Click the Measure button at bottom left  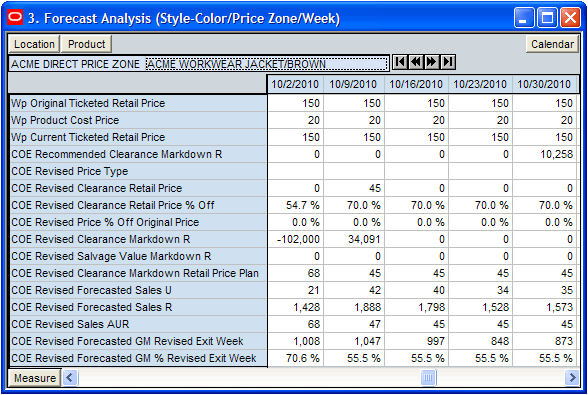coord(34,378)
